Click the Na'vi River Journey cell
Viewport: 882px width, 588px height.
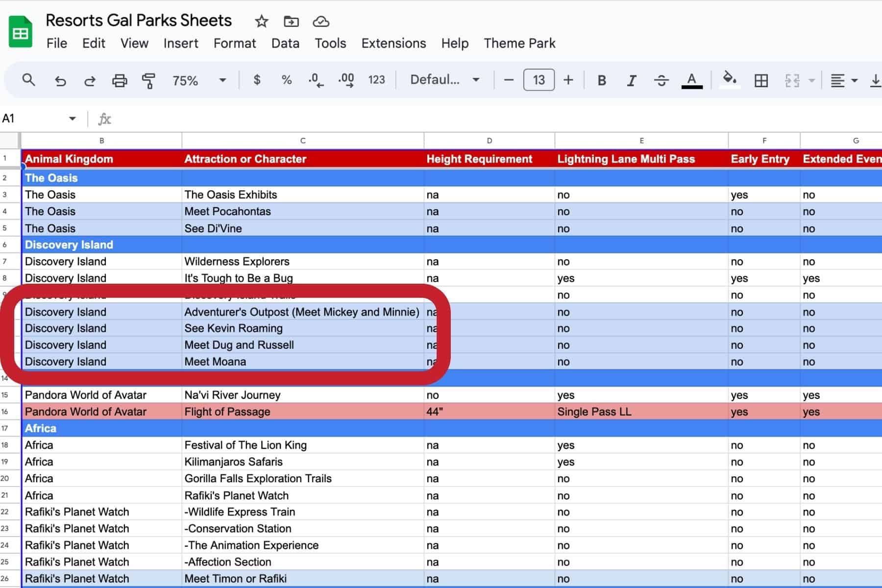pyautogui.click(x=303, y=395)
